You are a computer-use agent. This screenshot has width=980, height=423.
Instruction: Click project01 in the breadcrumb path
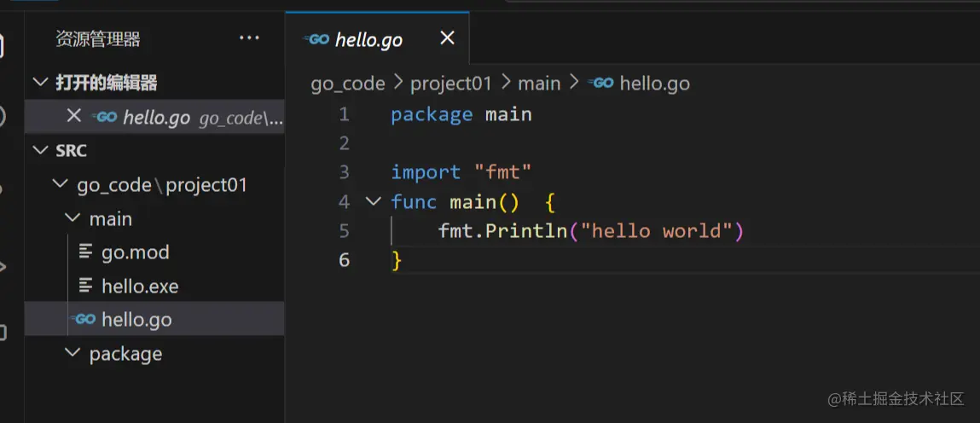[451, 84]
